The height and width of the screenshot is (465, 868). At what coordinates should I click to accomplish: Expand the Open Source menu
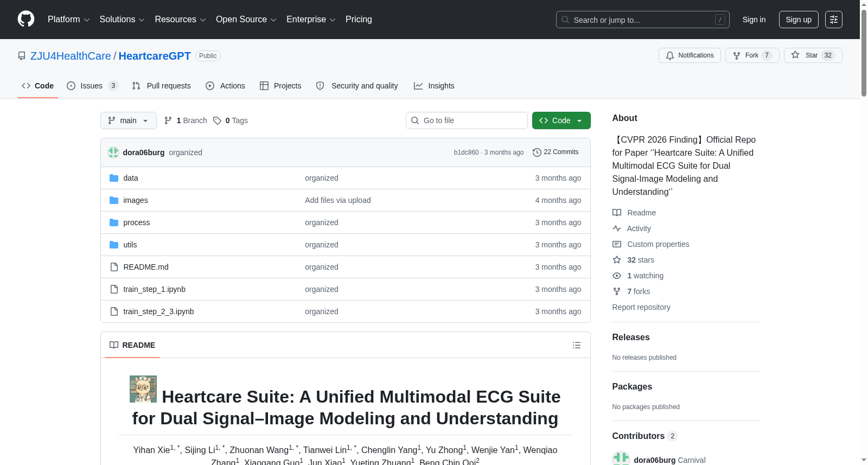pos(246,20)
